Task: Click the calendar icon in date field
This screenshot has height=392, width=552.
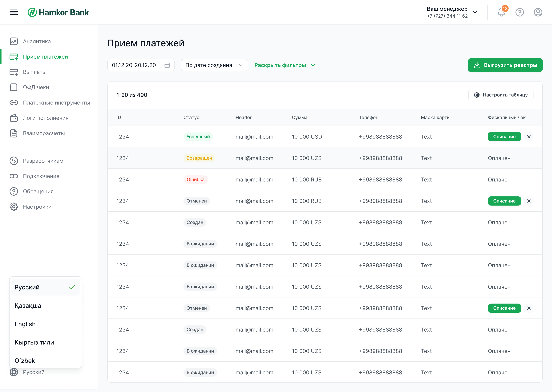Action: pos(167,65)
